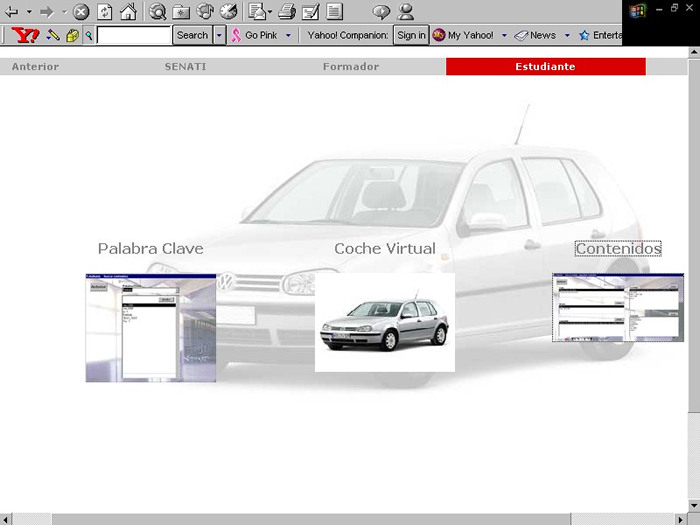The height and width of the screenshot is (525, 700).
Task: Click the Go Pink label
Action: pos(261,35)
